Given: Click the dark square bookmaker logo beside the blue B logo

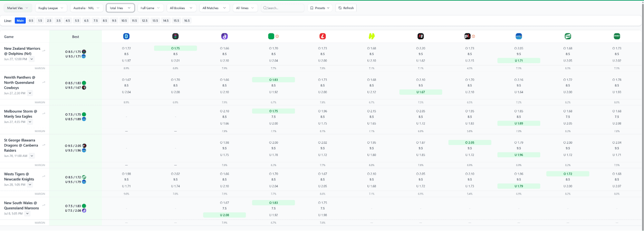Looking at the screenshot, I should coord(175,36).
